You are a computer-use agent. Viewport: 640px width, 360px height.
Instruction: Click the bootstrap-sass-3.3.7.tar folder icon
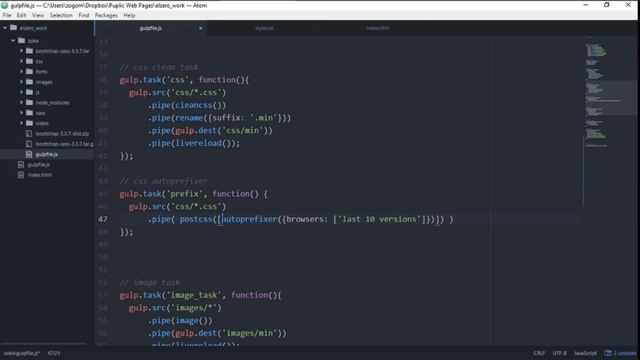(29, 51)
